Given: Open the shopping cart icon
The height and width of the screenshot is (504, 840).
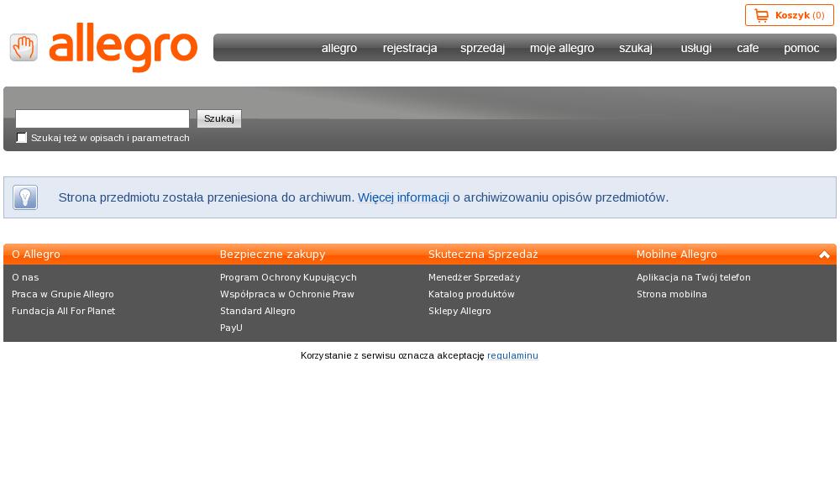Looking at the screenshot, I should 761,15.
